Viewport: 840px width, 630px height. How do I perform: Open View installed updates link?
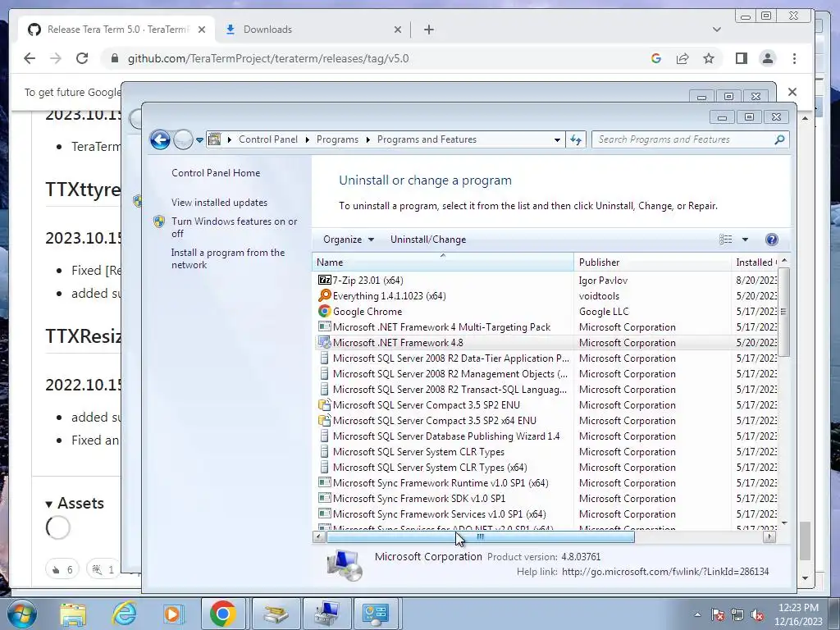click(219, 203)
